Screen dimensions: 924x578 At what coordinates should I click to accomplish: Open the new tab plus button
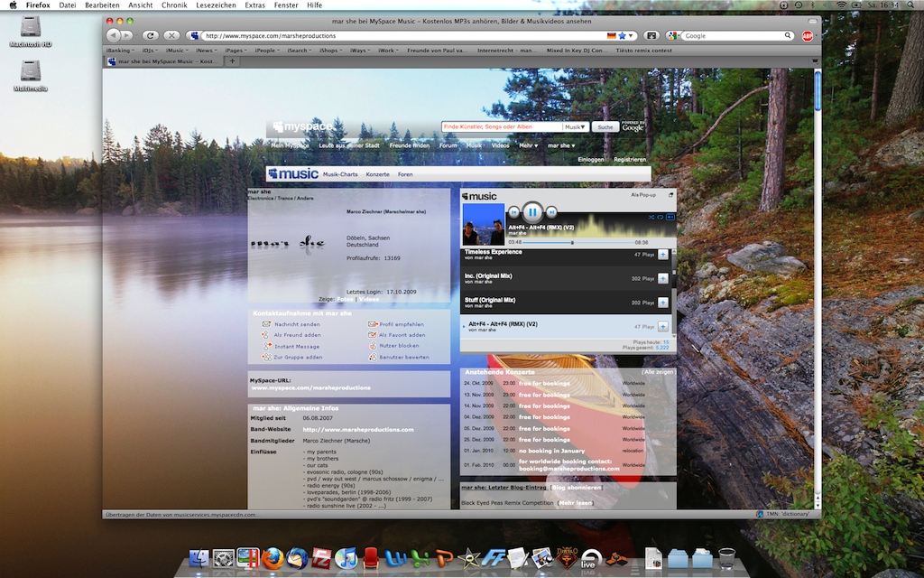point(232,61)
